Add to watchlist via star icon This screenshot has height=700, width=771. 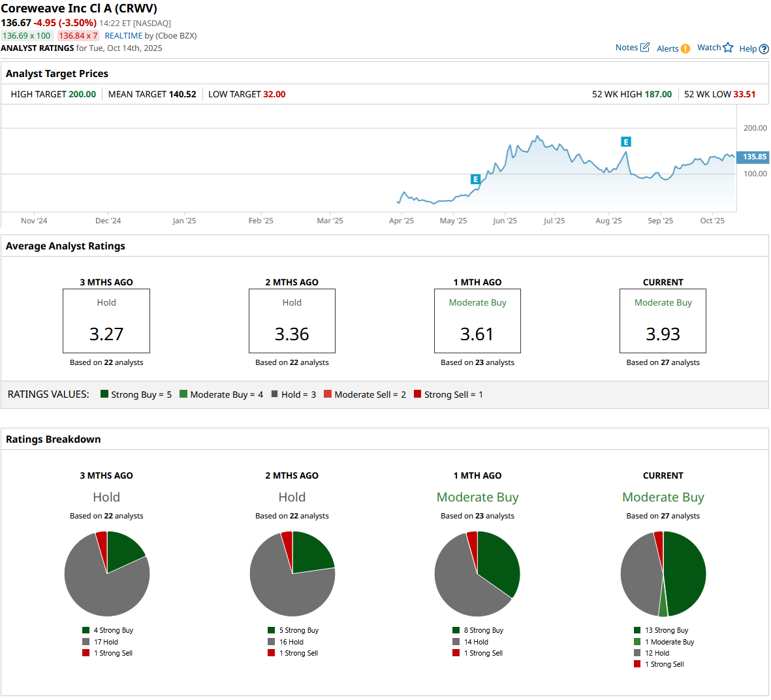(728, 47)
